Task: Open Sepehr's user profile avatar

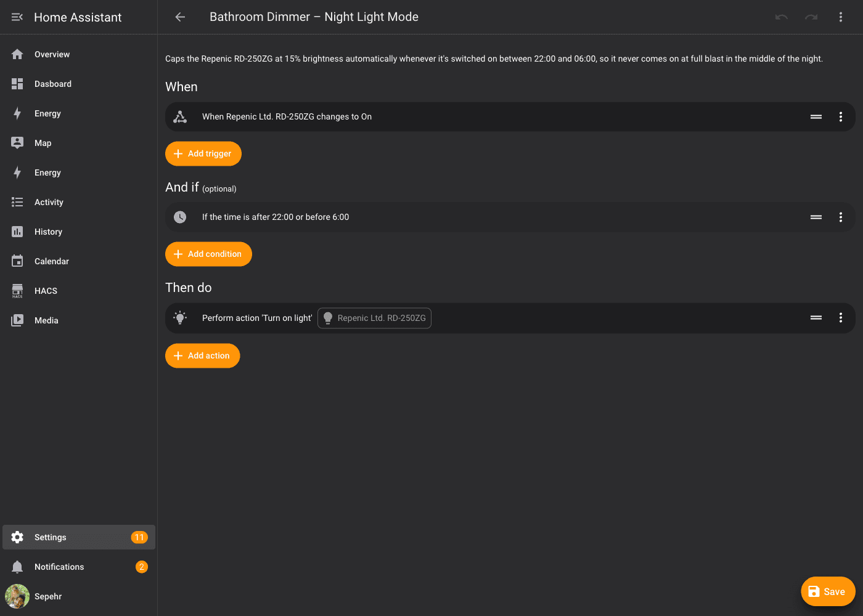Action: [17, 596]
